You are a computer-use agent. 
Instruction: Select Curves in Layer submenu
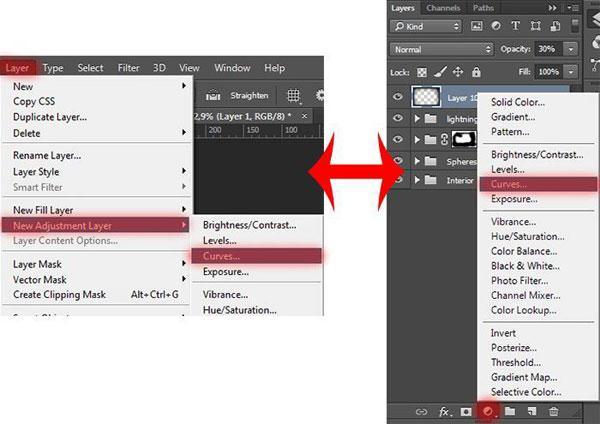tap(257, 256)
